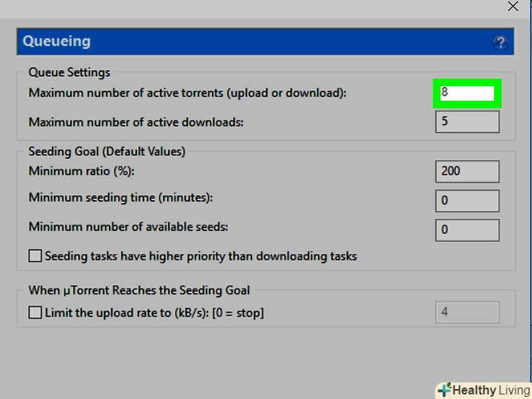532x399 pixels.
Task: Click the 'Maximum number of active downloads:' label
Action: pyautogui.click(x=136, y=122)
